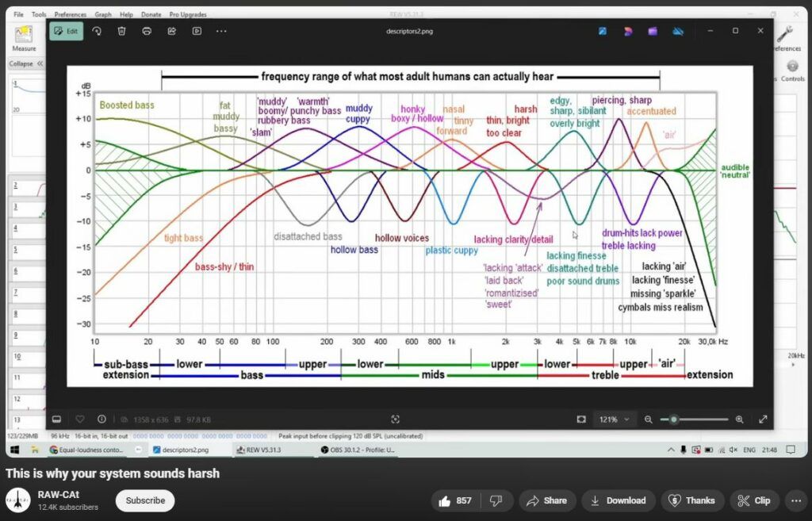Switch to OBS 30.1.2 in the taskbar

click(358, 450)
